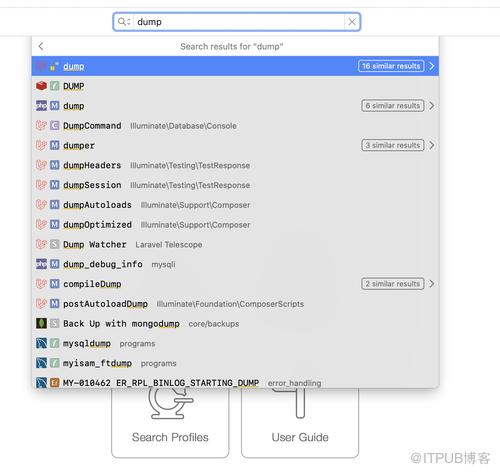Go back using the left chevron arrow
This screenshot has width=500, height=473.
41,46
